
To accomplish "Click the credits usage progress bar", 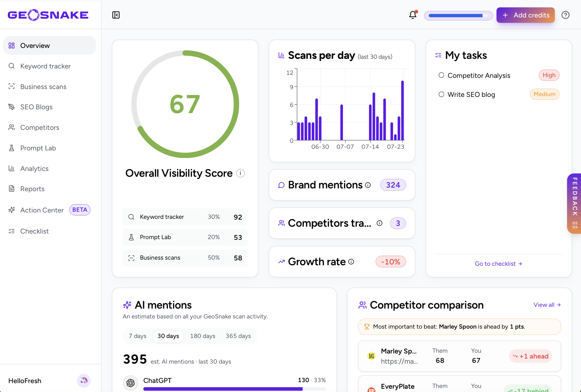I will (458, 15).
